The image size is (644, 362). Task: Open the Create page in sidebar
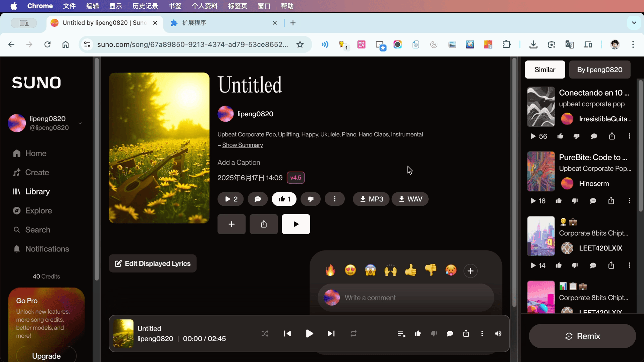pos(31,172)
